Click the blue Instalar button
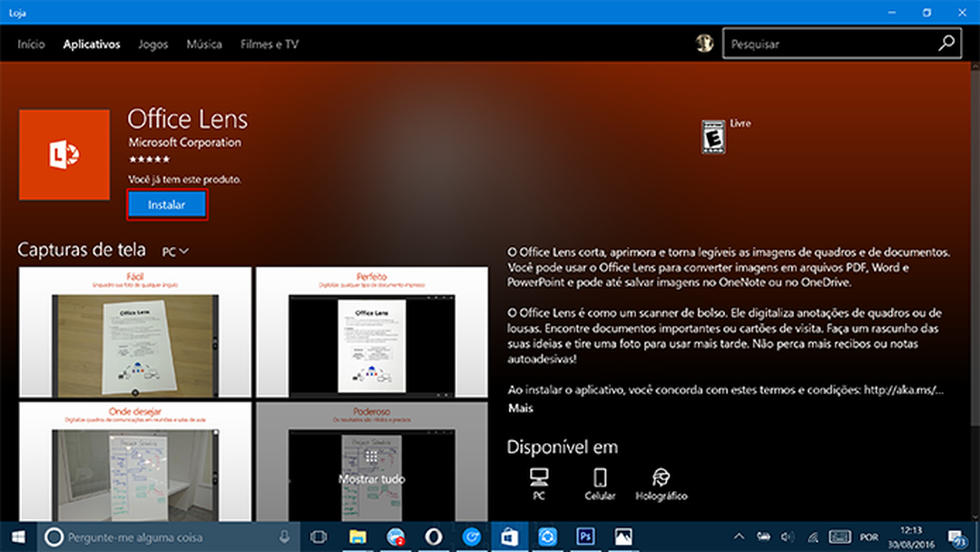The height and width of the screenshot is (552, 980). [x=167, y=204]
